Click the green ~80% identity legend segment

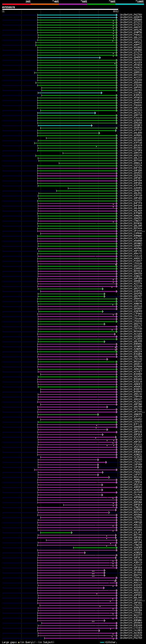click(x=101, y=4)
